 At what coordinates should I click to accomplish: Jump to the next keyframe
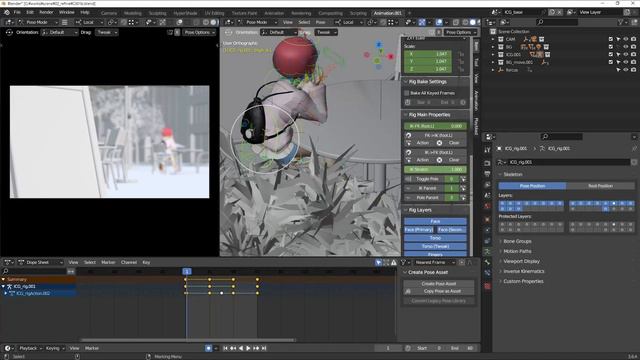pos(256,348)
